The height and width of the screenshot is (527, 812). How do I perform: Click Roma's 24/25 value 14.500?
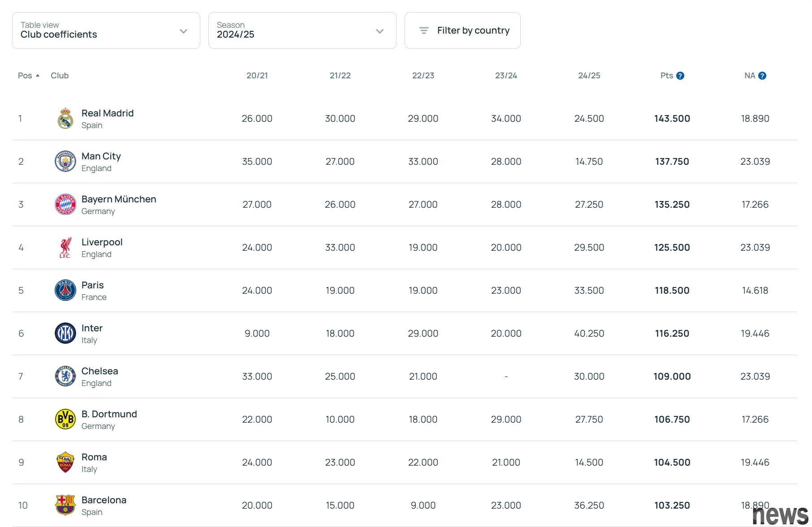[x=589, y=463]
